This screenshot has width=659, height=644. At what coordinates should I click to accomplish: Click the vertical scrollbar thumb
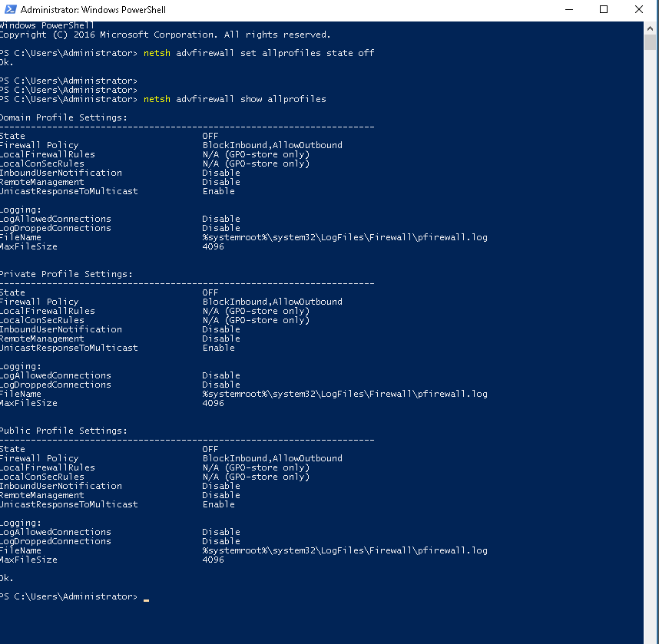[x=651, y=42]
